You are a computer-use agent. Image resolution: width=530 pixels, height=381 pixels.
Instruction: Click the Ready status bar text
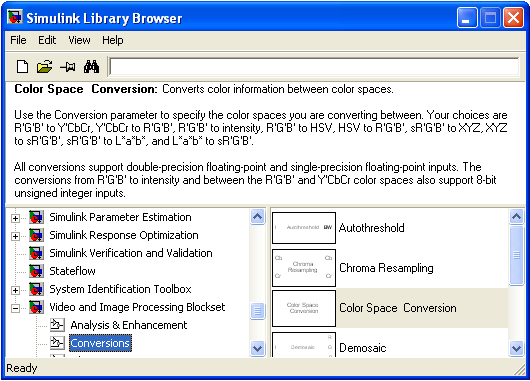click(x=22, y=368)
